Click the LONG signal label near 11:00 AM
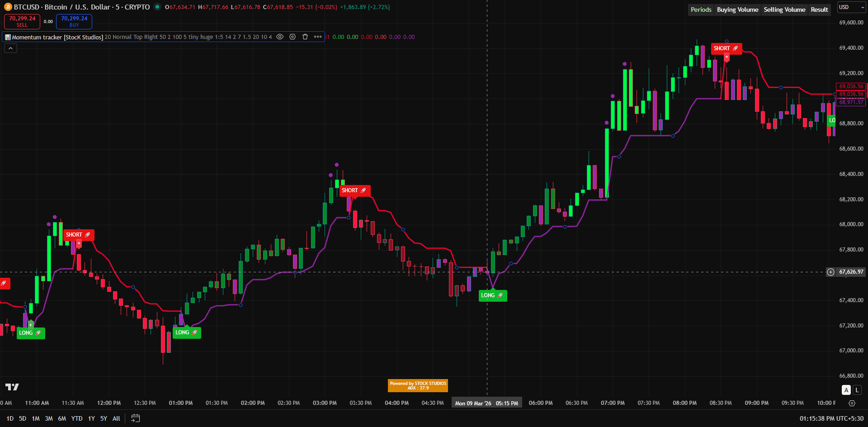Screen dimensions: 868x427 click(31, 333)
